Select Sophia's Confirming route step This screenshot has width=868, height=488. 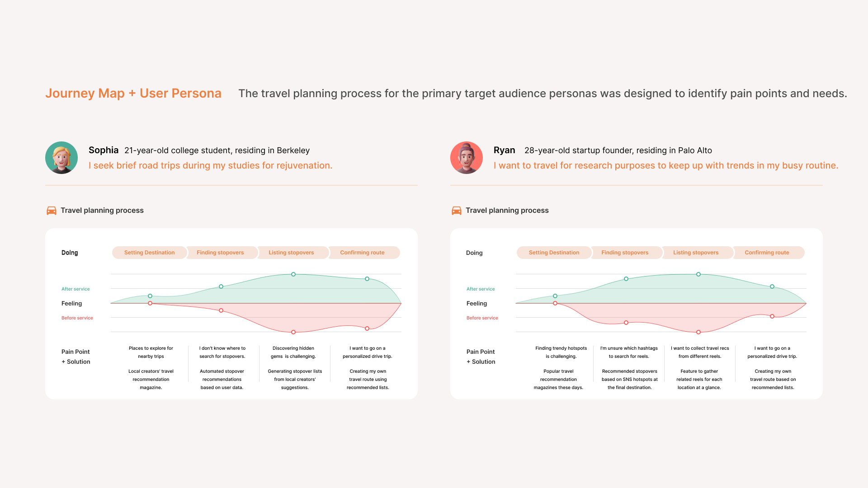(362, 253)
